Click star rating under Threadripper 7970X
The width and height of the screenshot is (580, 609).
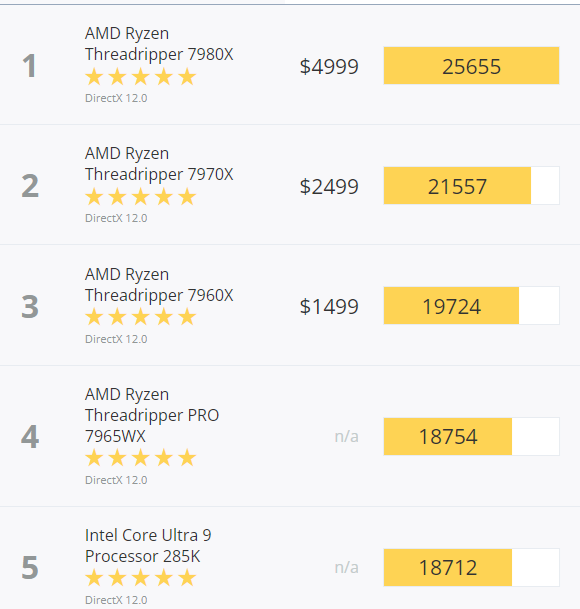[141, 196]
